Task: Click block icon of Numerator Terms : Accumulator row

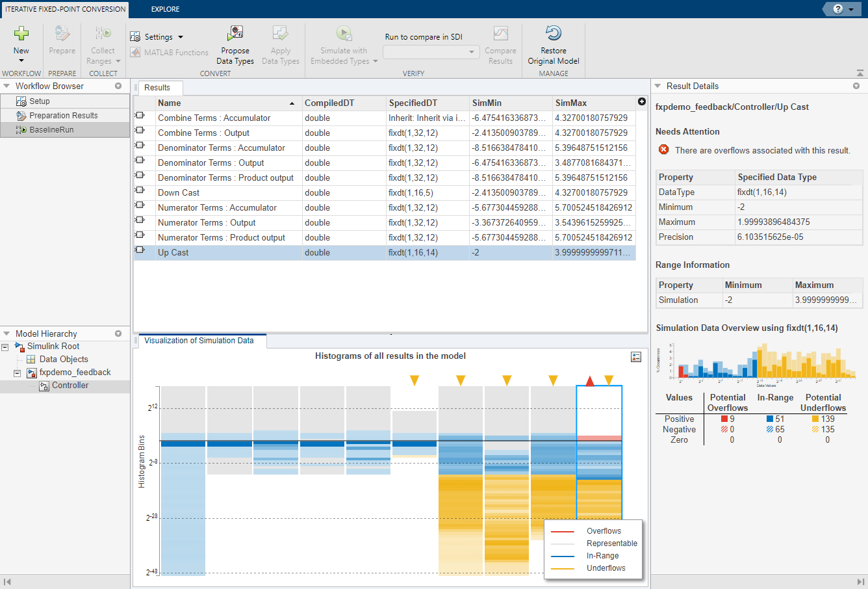Action: pos(140,205)
